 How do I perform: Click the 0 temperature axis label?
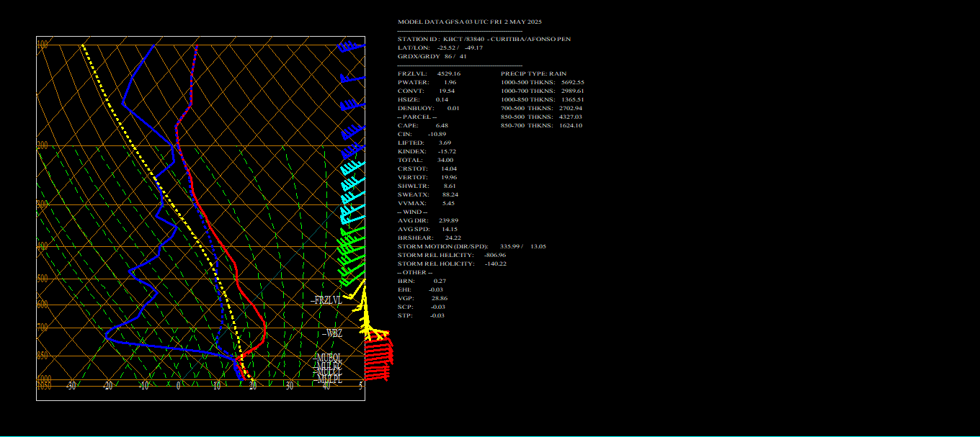point(179,386)
